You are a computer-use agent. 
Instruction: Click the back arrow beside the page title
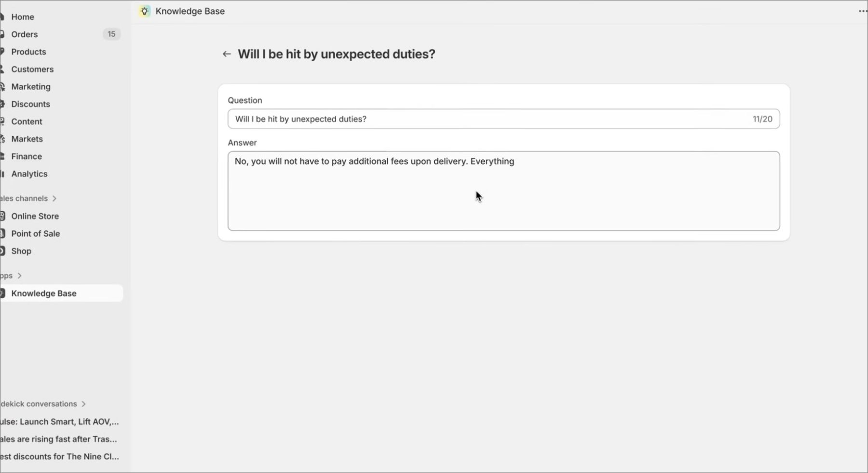(227, 54)
